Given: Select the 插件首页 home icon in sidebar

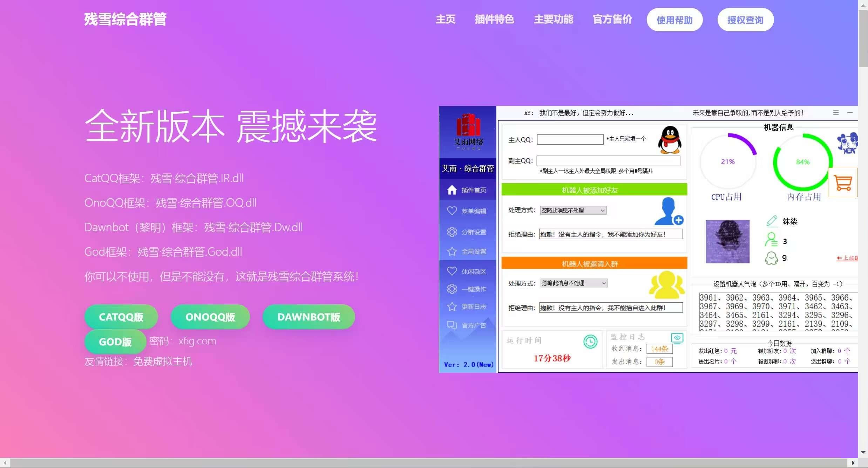Looking at the screenshot, I should pyautogui.click(x=452, y=190).
